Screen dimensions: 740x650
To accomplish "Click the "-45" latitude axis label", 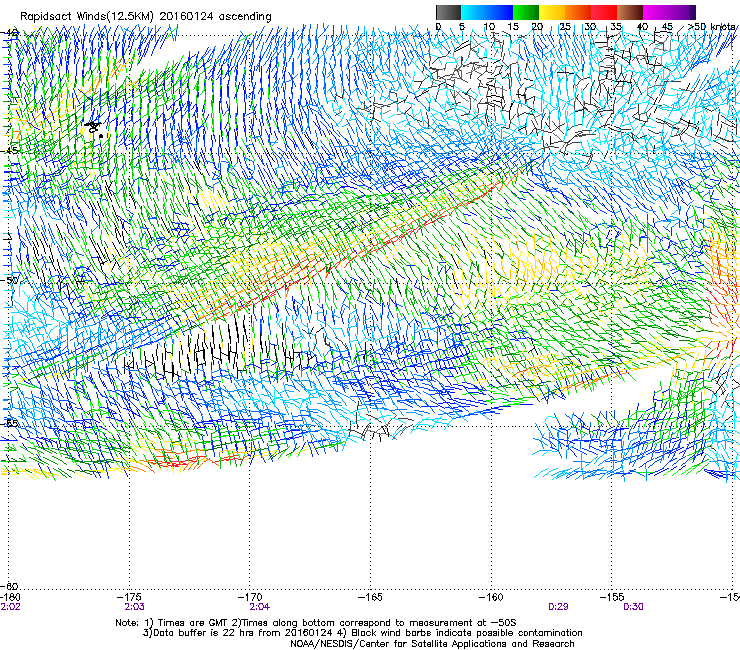I will pos(9,151).
